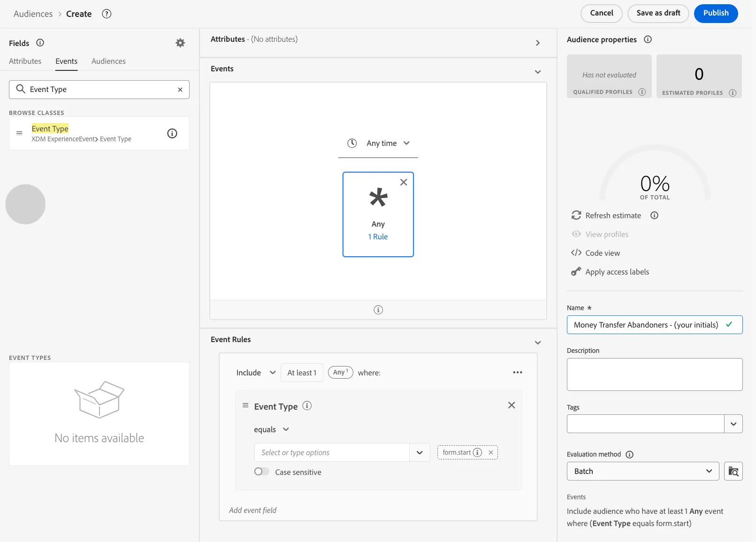Open the Tags dropdown arrow
Screen dimensions: 756x542
point(733,424)
